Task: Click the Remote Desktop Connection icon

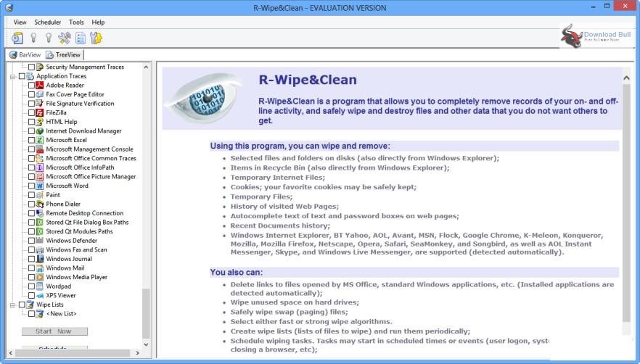Action: pyautogui.click(x=40, y=213)
